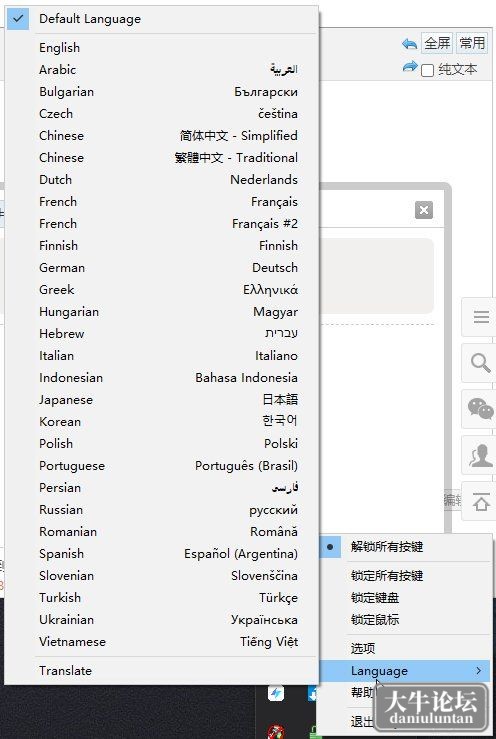
Task: Choose Spanish Español (Argentina)
Action: click(162, 554)
